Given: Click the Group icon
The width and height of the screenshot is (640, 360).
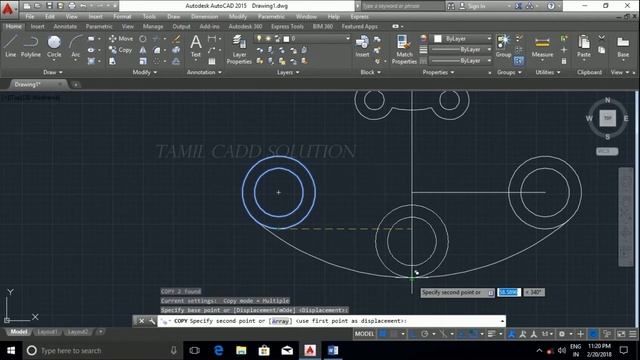Looking at the screenshot, I should click(503, 46).
